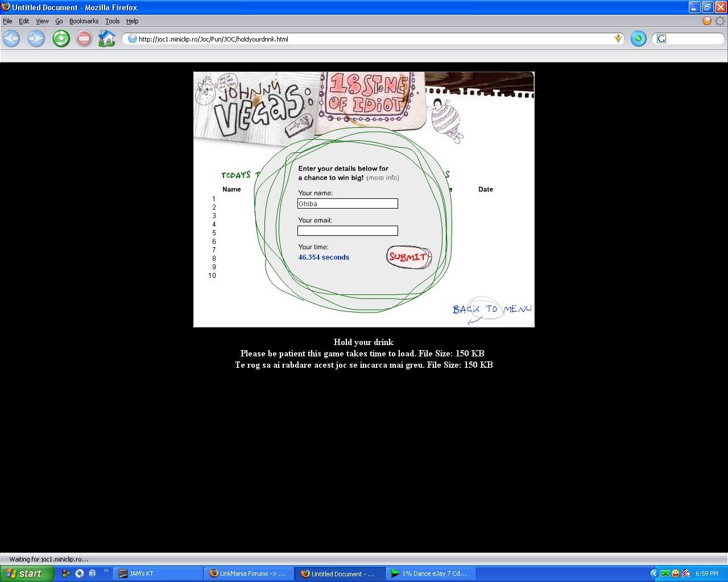Click the Date column header
Screen dimensions: 728x582
486,189
